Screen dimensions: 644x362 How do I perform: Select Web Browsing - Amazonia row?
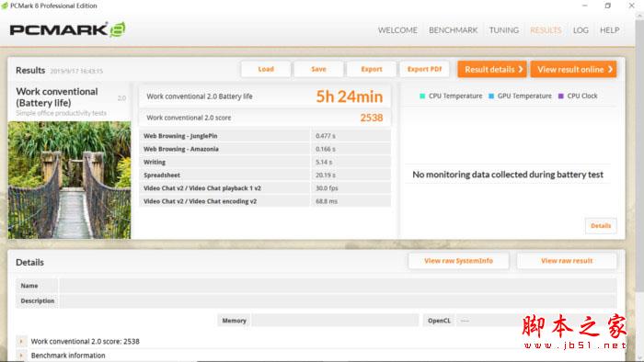pyautogui.click(x=265, y=149)
